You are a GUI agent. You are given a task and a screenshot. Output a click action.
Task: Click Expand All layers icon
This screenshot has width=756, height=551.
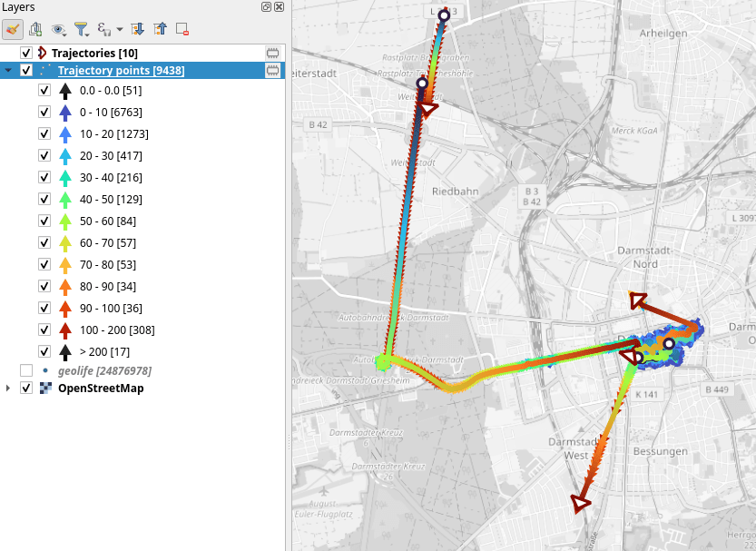point(138,29)
